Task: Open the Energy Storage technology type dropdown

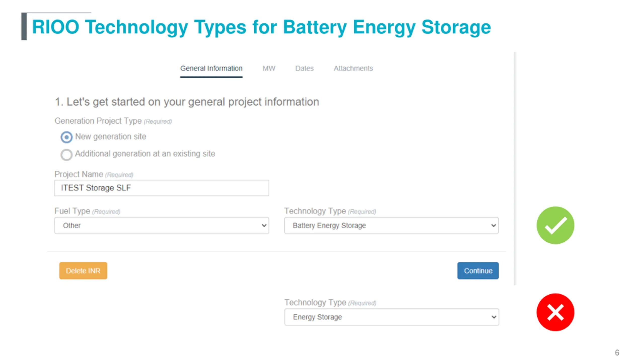Action: [391, 317]
